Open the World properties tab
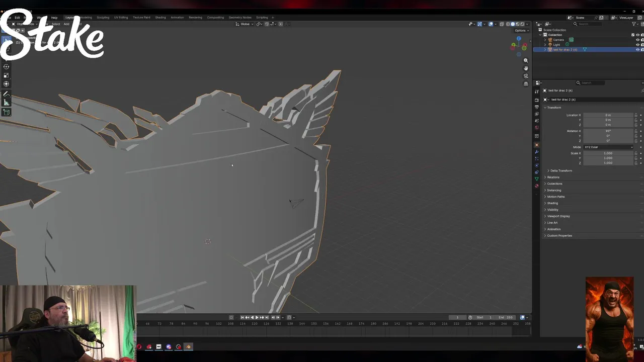The image size is (644, 362). pyautogui.click(x=537, y=128)
